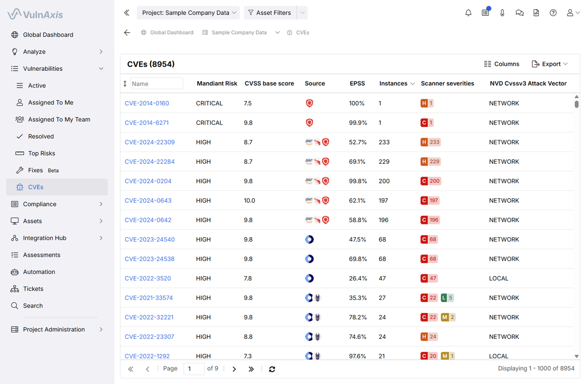Click the Name filter input field
The width and height of the screenshot is (588, 384).
pos(157,84)
